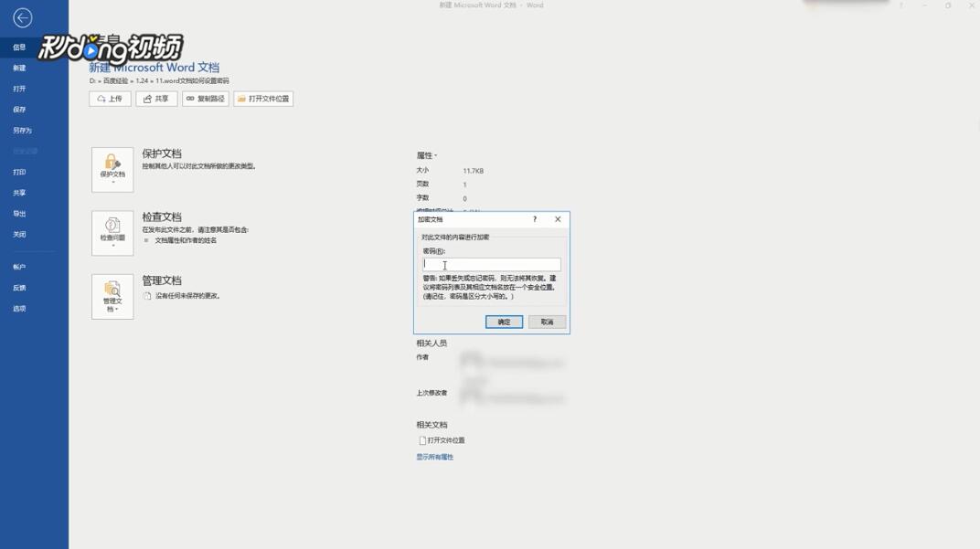Open 打印 page in sidebar
Image resolution: width=980 pixels, height=549 pixels.
19,172
